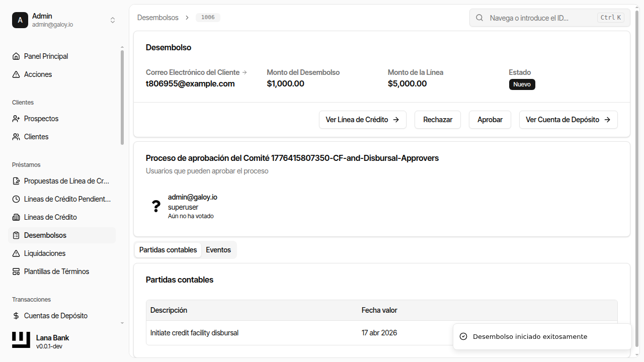Select the Partidas contables tab
This screenshot has height=362, width=644.
point(168,250)
